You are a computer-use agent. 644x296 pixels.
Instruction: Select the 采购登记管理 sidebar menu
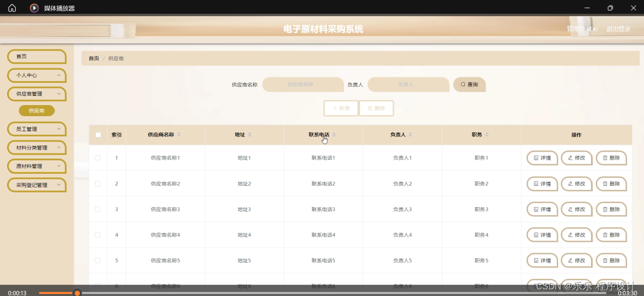36,185
